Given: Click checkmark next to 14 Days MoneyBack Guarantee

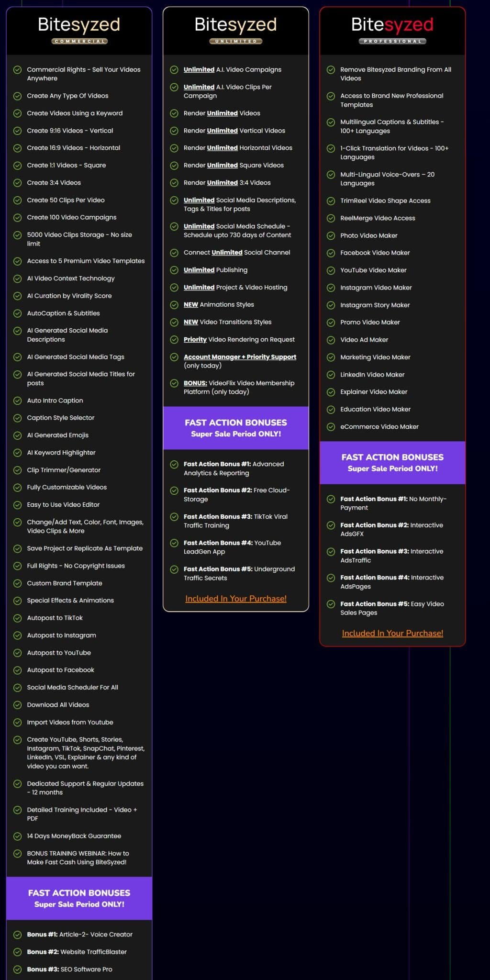Looking at the screenshot, I should click(x=18, y=836).
